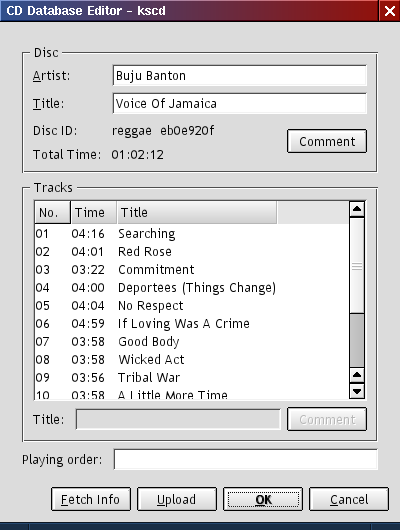Close the CD Database Editor window
This screenshot has height=530, width=400.
[390, 11]
